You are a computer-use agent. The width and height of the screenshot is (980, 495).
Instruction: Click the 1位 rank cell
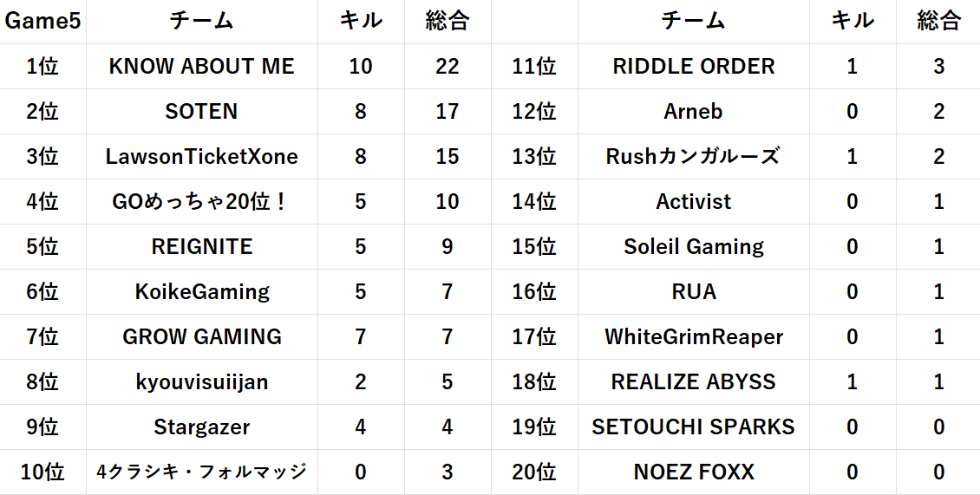pyautogui.click(x=42, y=67)
